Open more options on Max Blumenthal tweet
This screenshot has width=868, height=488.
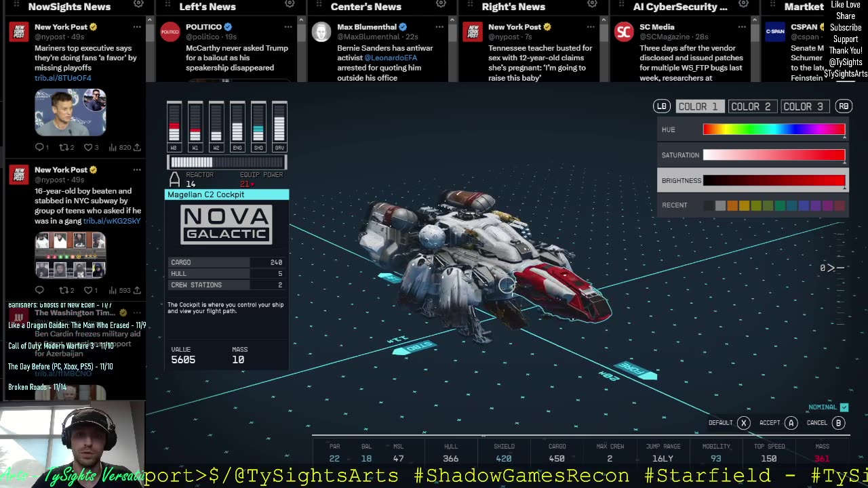coord(439,27)
